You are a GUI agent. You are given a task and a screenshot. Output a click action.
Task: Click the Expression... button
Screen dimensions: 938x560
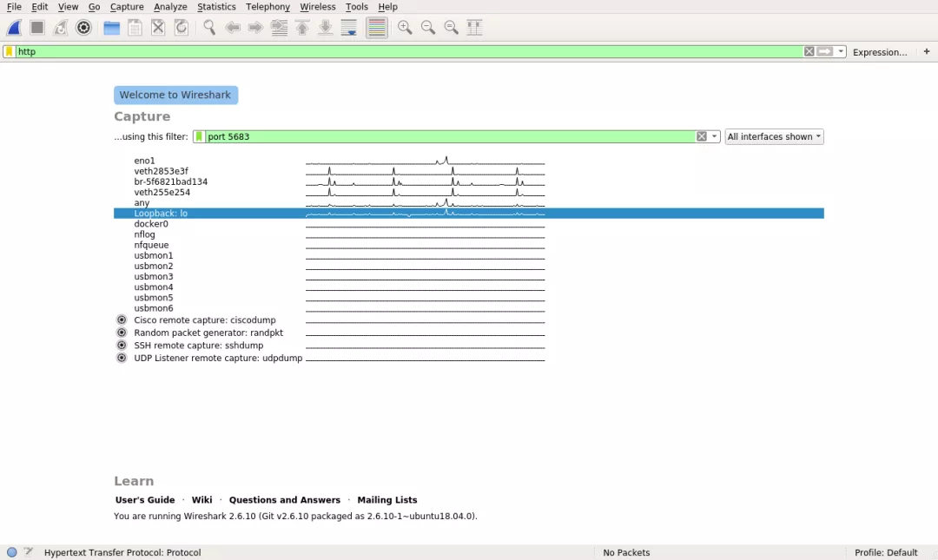(x=879, y=52)
